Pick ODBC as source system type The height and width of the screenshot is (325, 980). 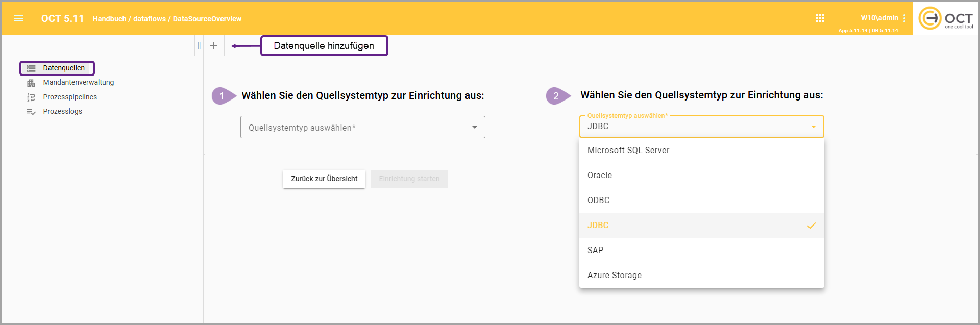tap(701, 201)
